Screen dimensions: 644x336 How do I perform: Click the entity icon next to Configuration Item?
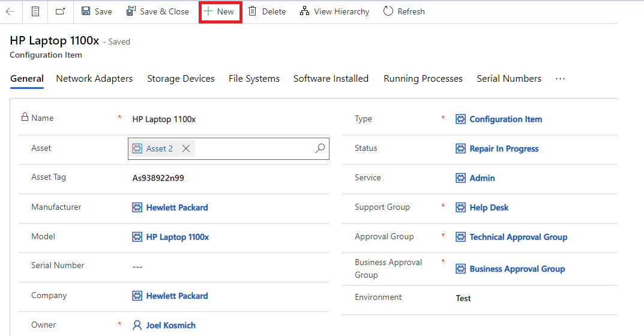(x=461, y=119)
